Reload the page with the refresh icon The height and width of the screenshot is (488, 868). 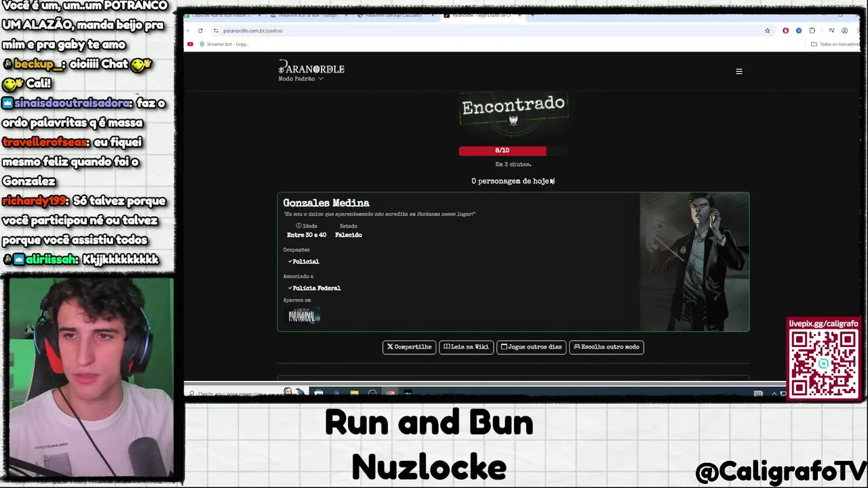point(200,30)
